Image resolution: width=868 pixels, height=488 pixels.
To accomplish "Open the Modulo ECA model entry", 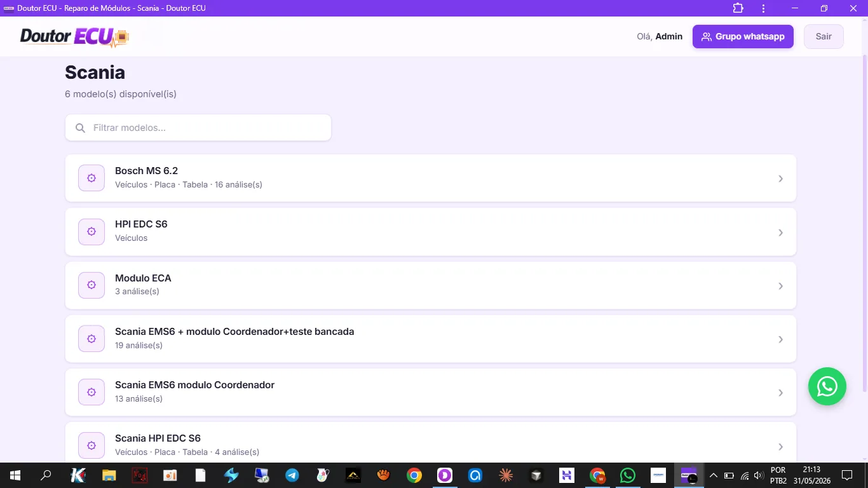I will coord(431,285).
